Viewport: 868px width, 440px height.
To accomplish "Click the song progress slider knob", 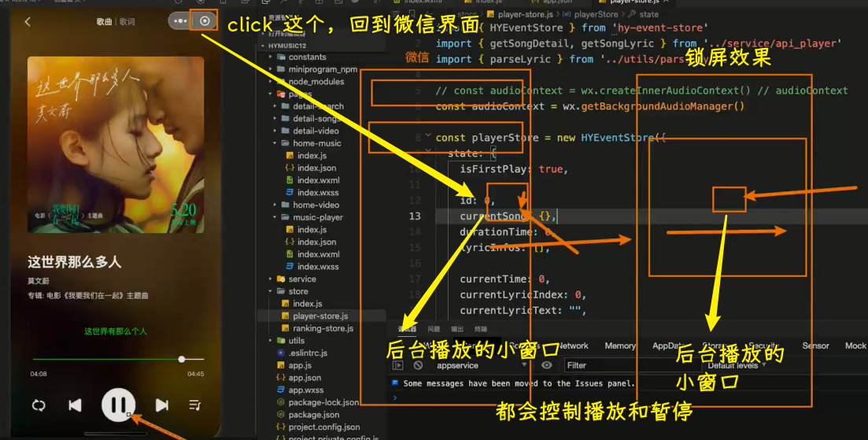I will pyautogui.click(x=181, y=359).
